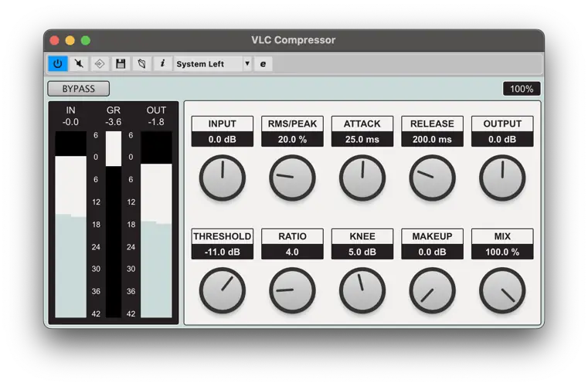
Task: Click the ATTACK value field 25.0 ms
Action: click(362, 139)
